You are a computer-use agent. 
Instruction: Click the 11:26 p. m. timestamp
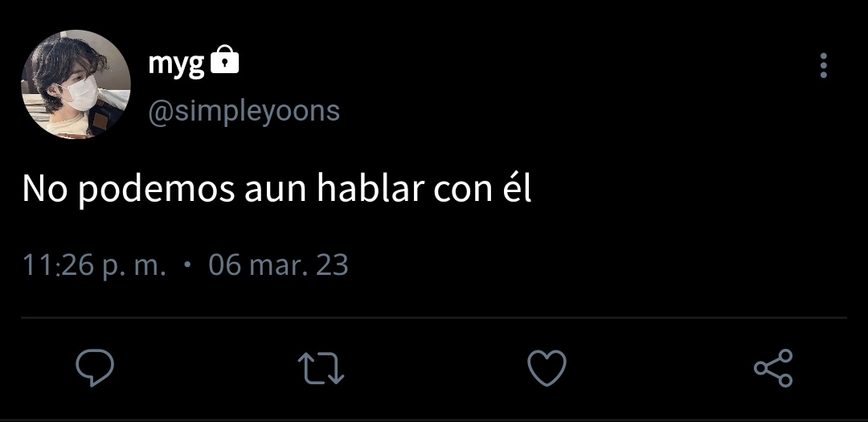[x=94, y=265]
